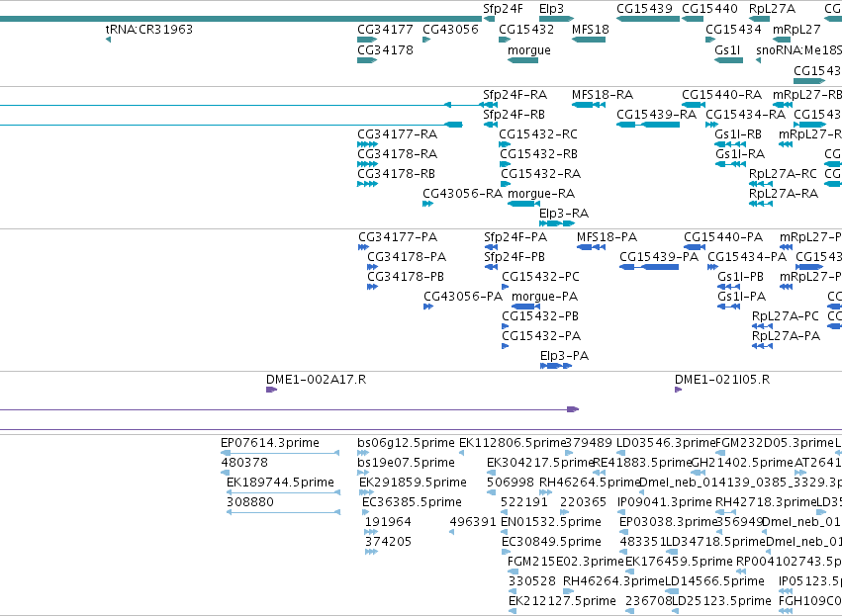Click the CG34177-PA protein label
This screenshot has height=616, width=842.
click(x=398, y=237)
